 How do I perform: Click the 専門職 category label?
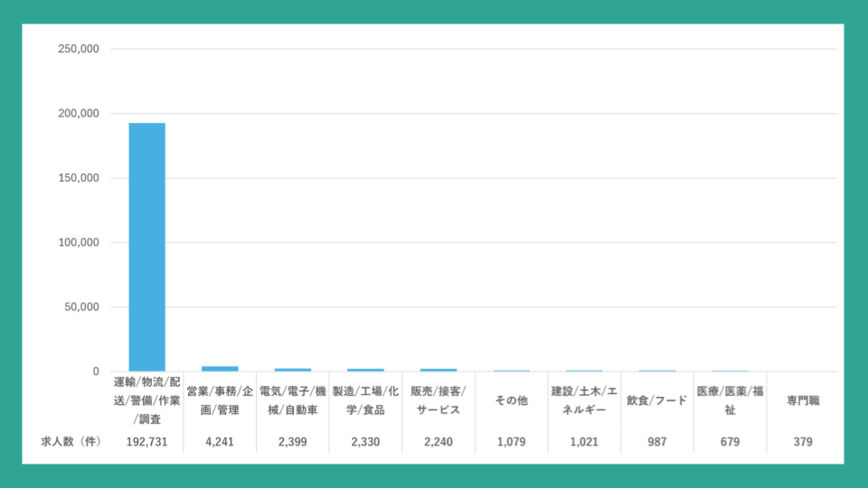803,400
